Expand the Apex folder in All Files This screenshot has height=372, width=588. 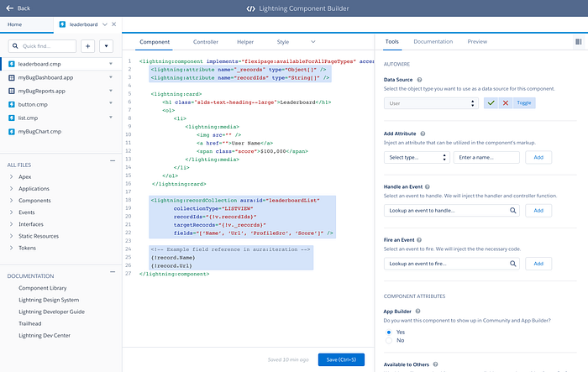tap(10, 177)
